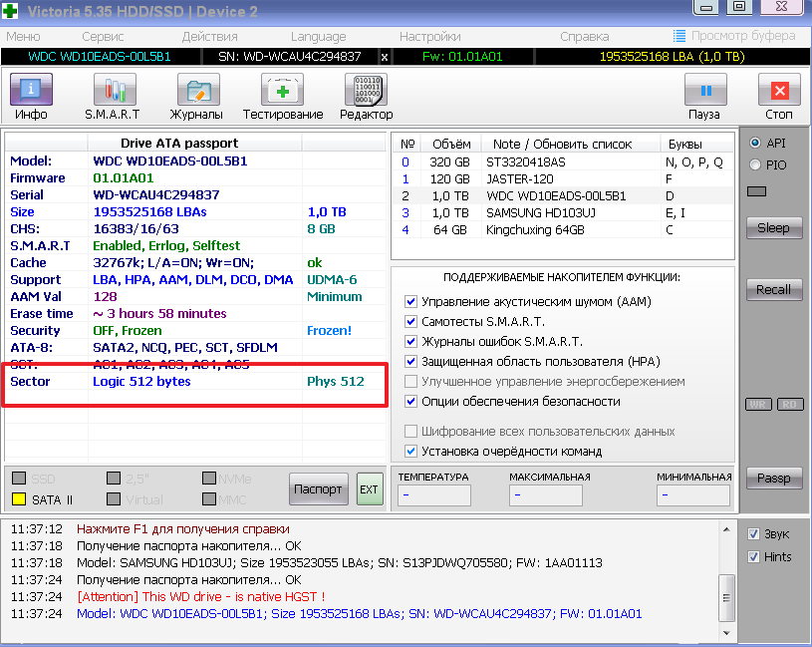
Task: Click the Пауза pause button
Action: click(704, 97)
